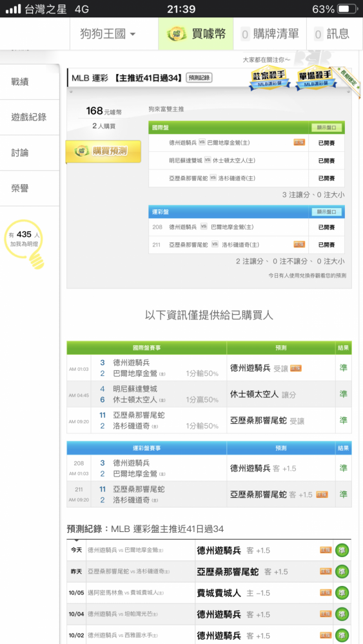Click the 邁阿密馬林魚 vs 費城費城人 record row
Screen dimensions: 363x644
pos(209,592)
